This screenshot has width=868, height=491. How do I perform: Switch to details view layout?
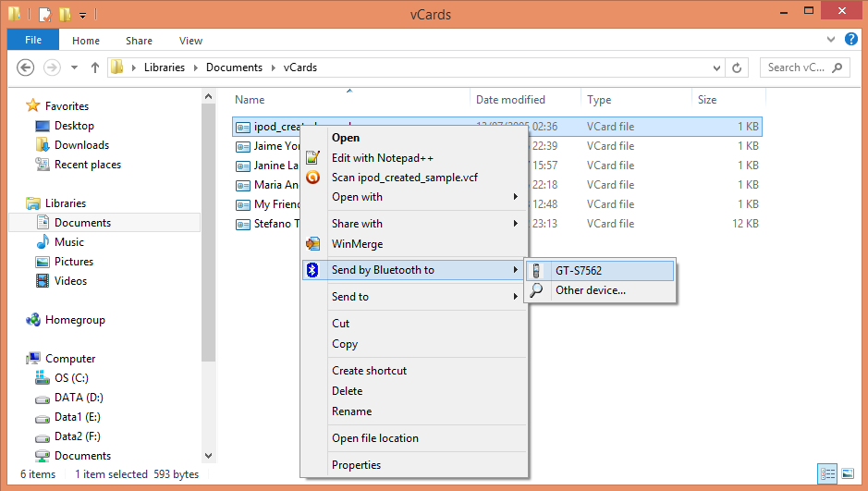(x=827, y=474)
